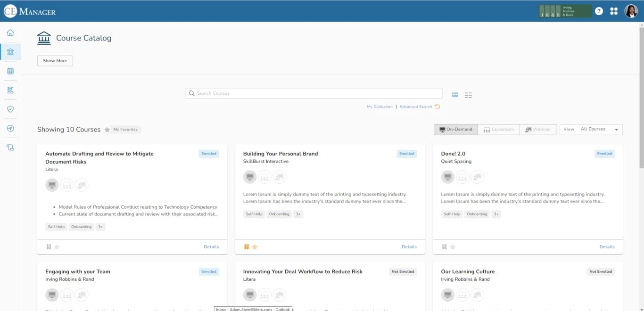Click the shield icon in the sidebar

coord(10,109)
